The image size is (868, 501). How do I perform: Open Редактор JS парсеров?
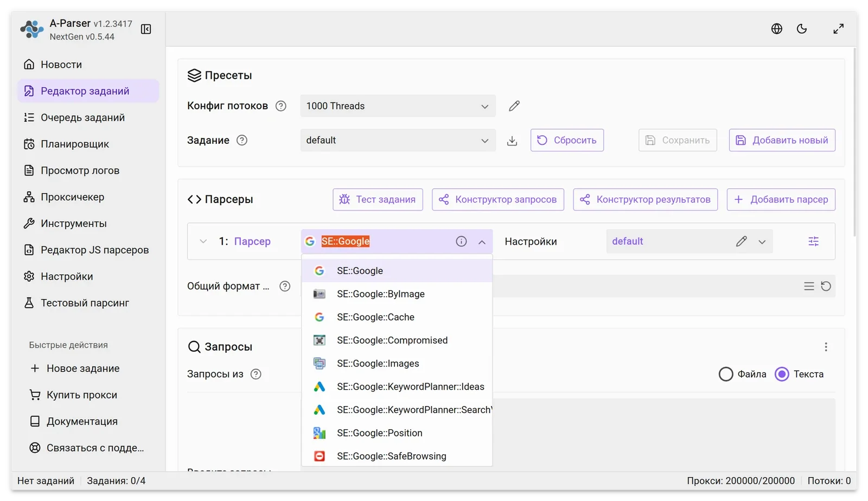88,250
